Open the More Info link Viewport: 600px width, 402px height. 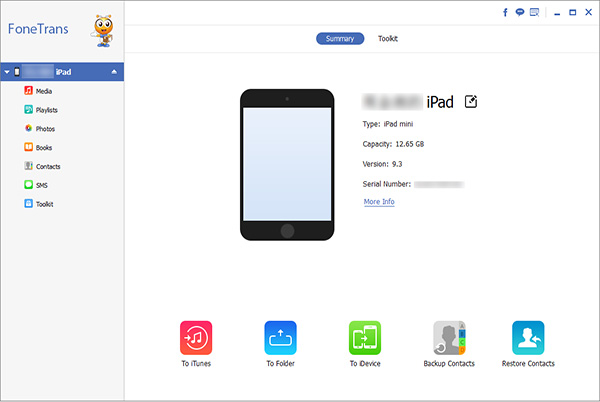379,202
